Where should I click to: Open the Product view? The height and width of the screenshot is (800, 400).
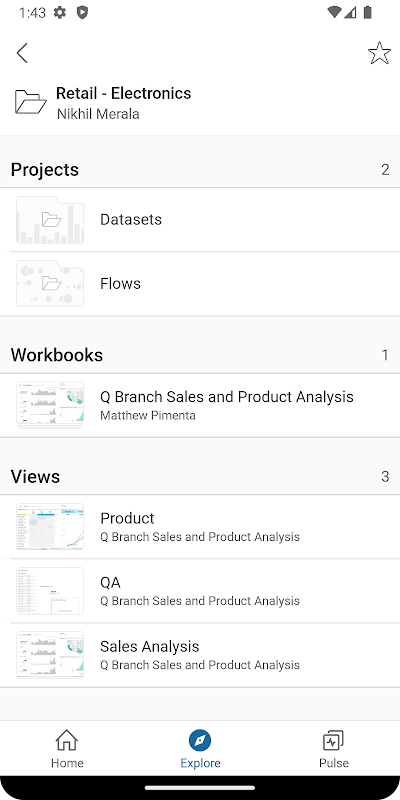click(x=200, y=527)
